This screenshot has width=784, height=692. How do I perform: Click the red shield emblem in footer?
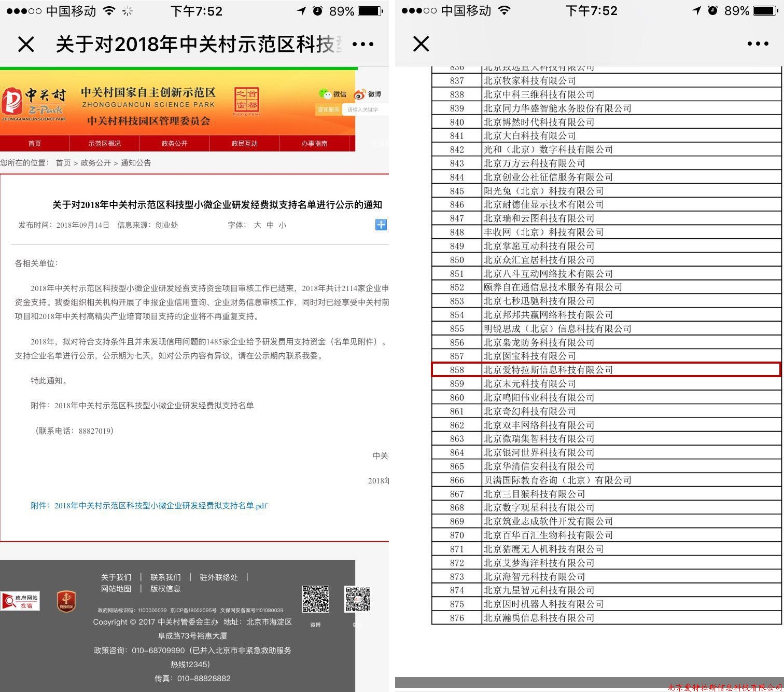click(66, 601)
